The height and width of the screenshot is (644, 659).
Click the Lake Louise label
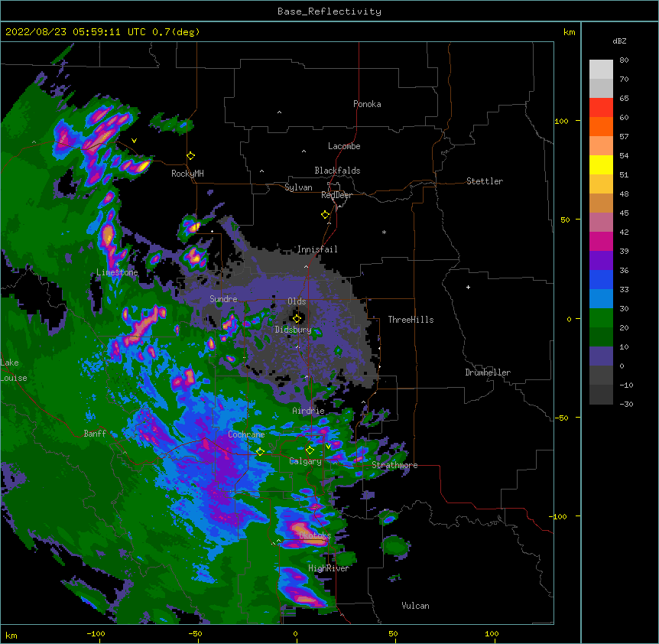pyautogui.click(x=14, y=370)
